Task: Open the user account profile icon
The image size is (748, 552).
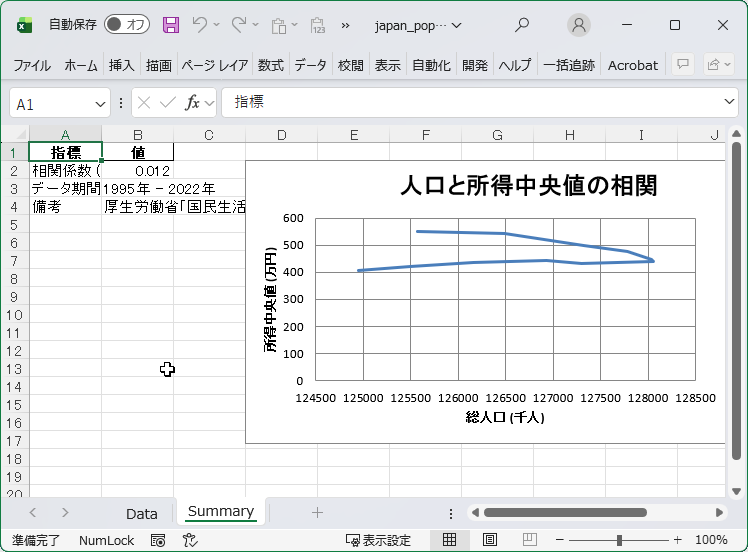Action: tap(579, 25)
